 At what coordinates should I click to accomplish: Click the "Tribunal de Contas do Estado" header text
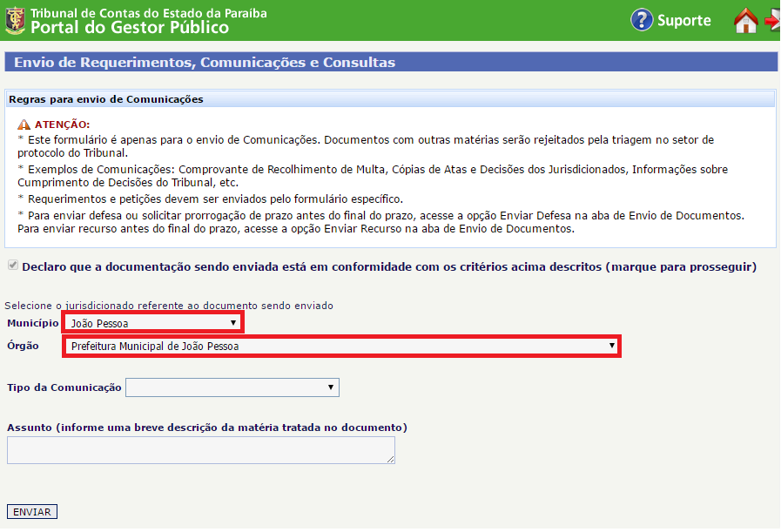click(x=148, y=13)
